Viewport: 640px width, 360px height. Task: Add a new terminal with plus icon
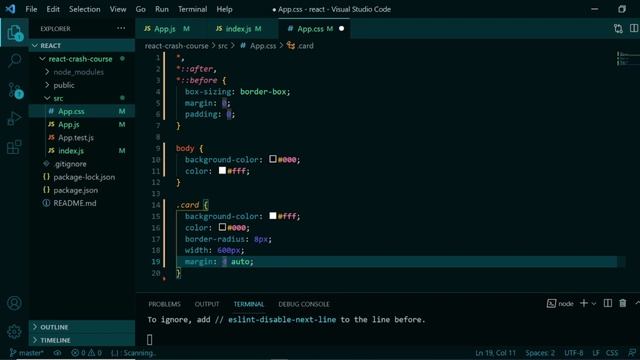coord(584,303)
